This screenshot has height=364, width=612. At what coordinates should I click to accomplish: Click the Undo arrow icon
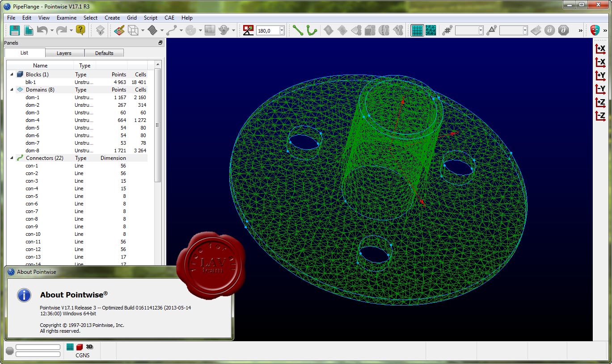pos(42,30)
